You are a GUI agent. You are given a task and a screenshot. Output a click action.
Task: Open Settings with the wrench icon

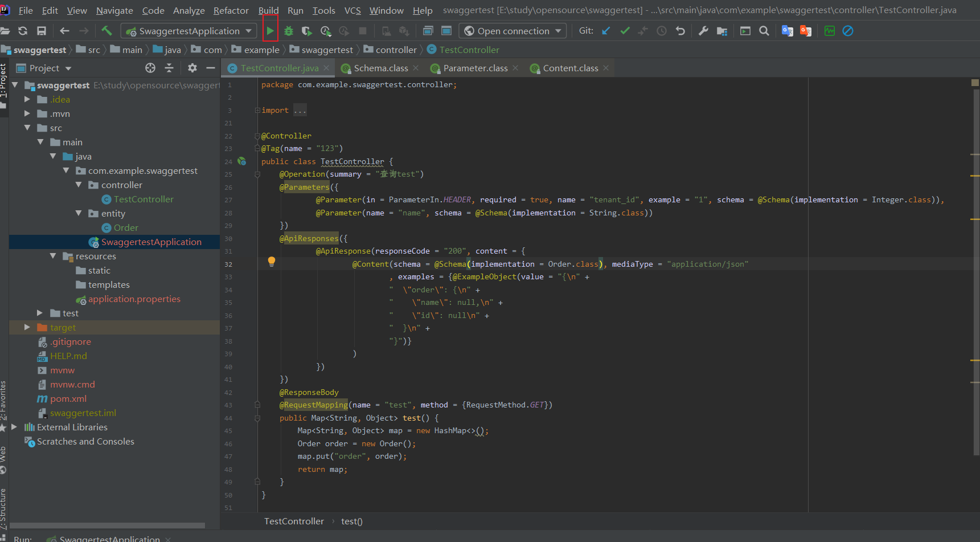pyautogui.click(x=703, y=31)
